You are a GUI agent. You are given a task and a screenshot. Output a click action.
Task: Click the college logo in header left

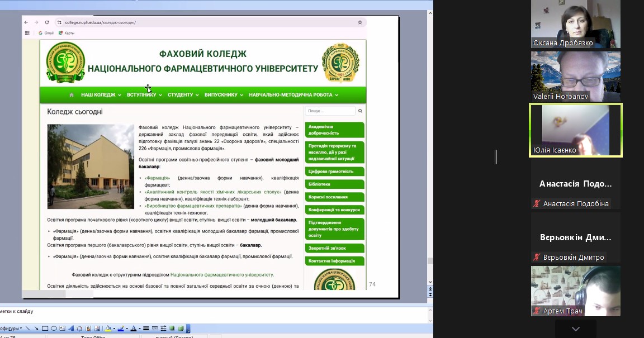(65, 63)
